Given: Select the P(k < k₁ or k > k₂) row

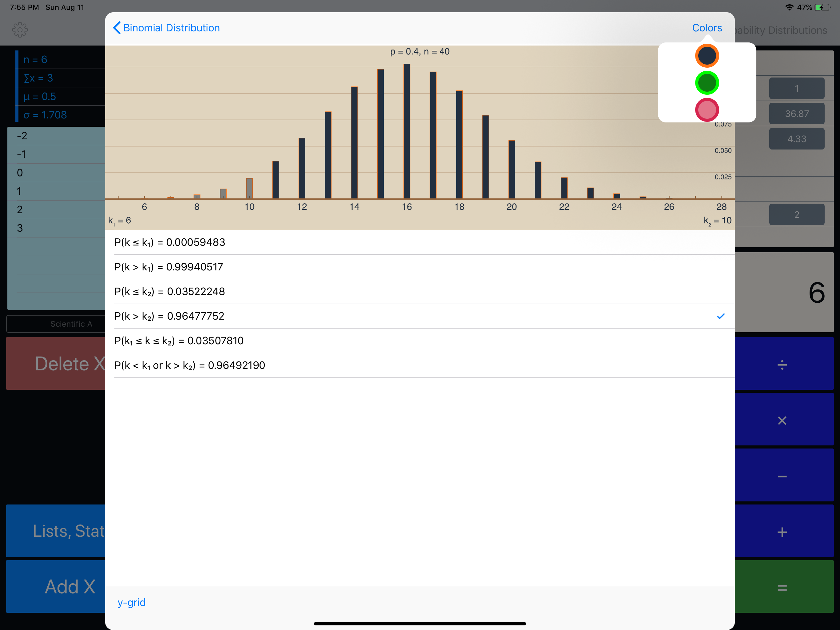Looking at the screenshot, I should click(x=419, y=365).
